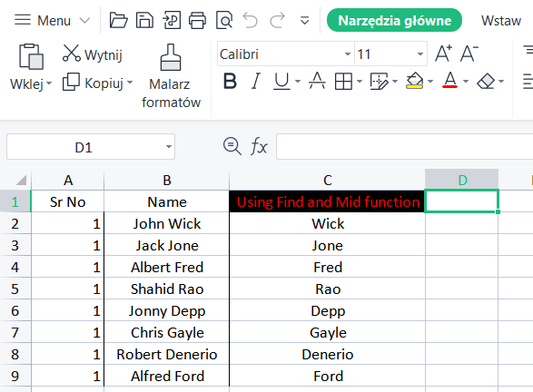This screenshot has width=533, height=392.
Task: Click the eraser clear formatting icon
Action: tap(486, 82)
